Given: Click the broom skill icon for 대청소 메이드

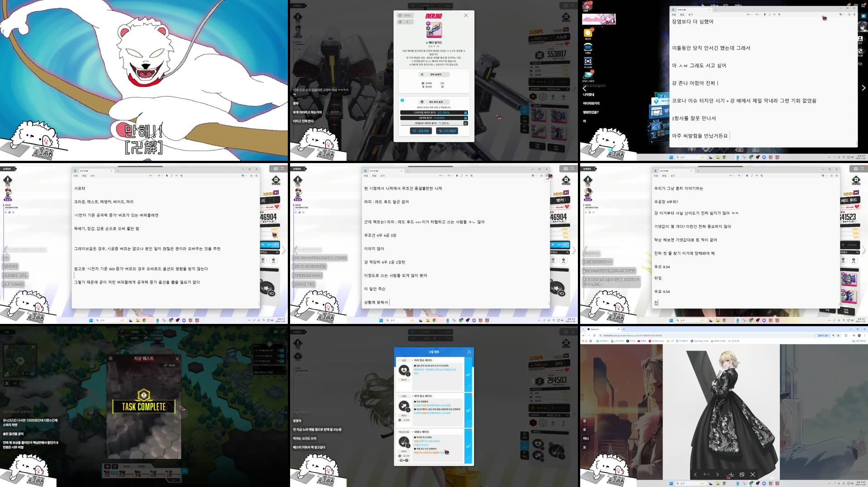Looking at the screenshot, I should tap(403, 442).
